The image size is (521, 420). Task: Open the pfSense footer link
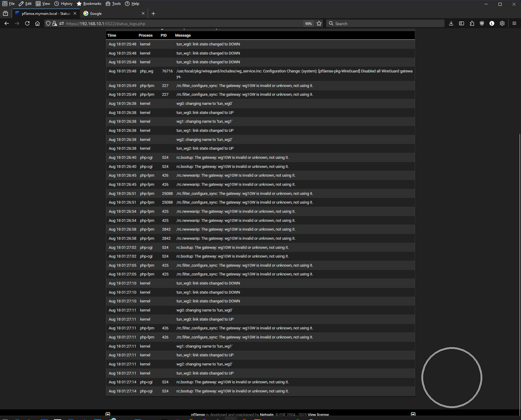click(x=198, y=415)
